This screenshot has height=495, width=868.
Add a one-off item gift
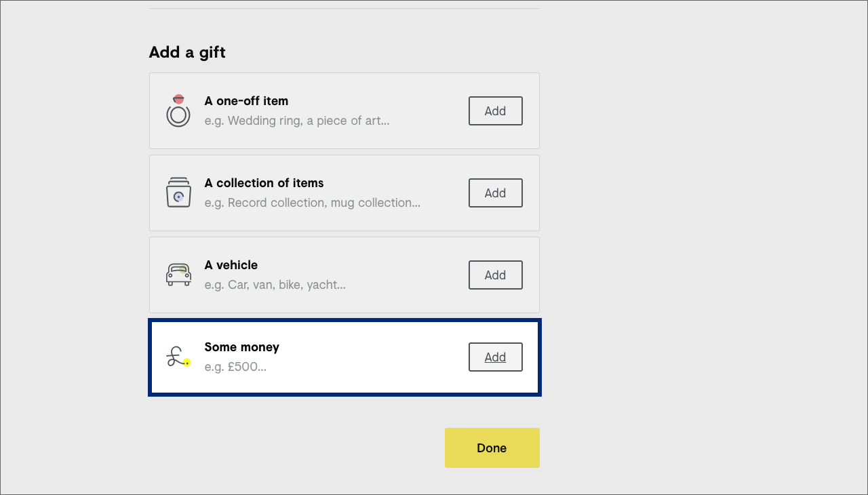point(495,111)
